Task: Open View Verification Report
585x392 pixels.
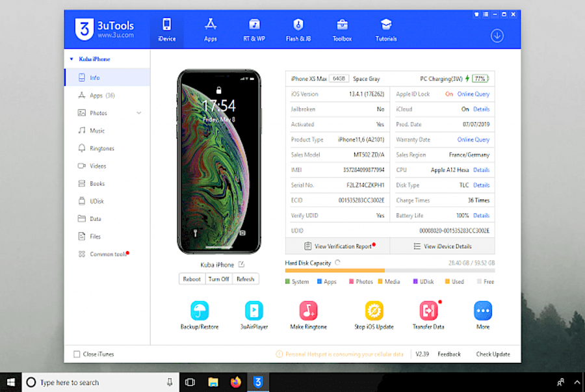Action: [338, 246]
